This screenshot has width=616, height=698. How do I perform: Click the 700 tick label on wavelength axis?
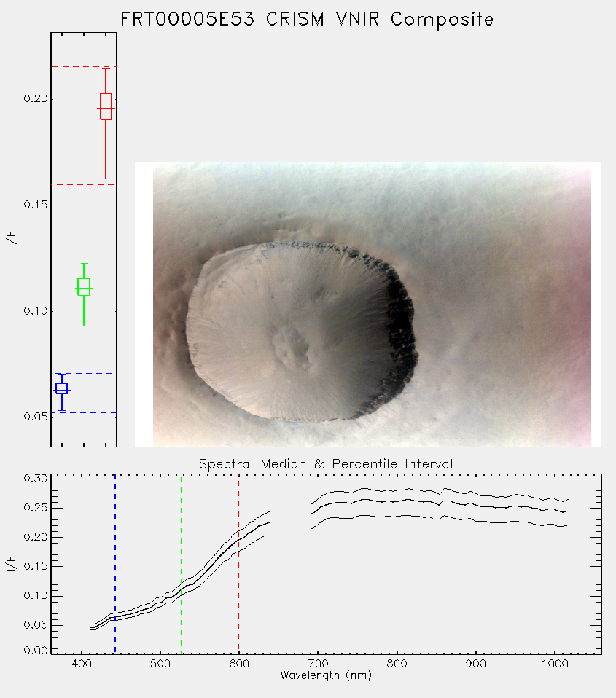[318, 664]
